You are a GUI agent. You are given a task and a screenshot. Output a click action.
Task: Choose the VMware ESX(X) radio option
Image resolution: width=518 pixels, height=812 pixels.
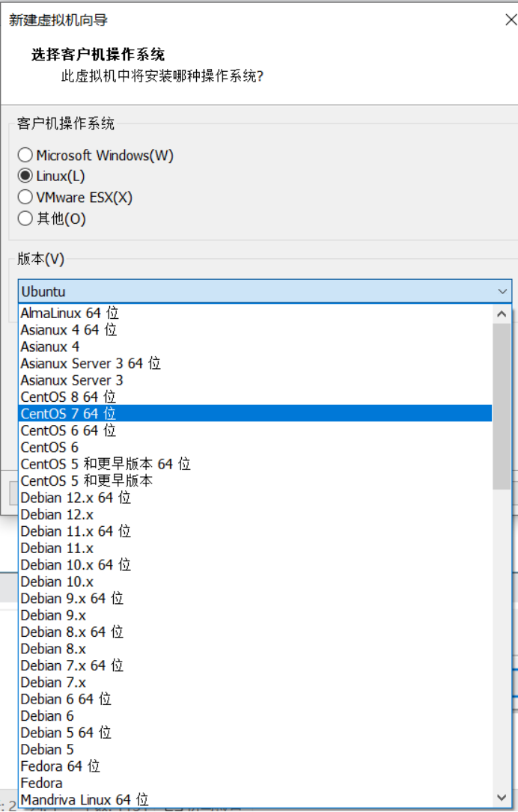25,197
